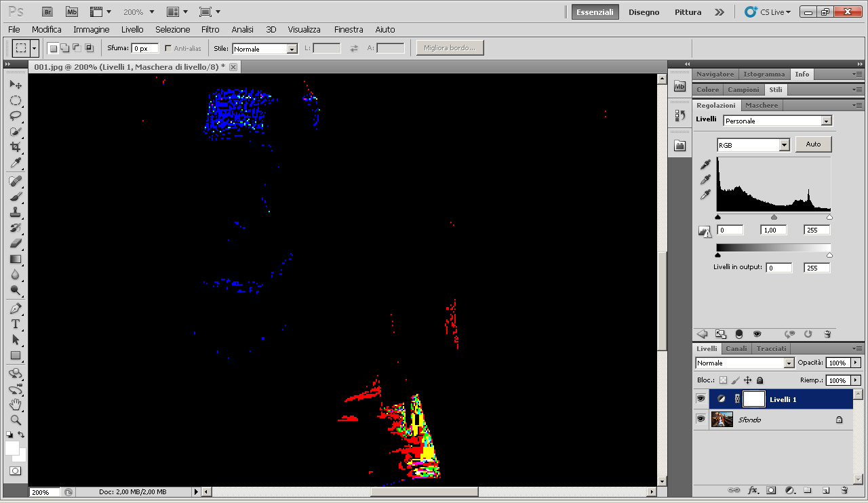Select the Clone Stamp tool
868x503 pixels.
click(15, 212)
